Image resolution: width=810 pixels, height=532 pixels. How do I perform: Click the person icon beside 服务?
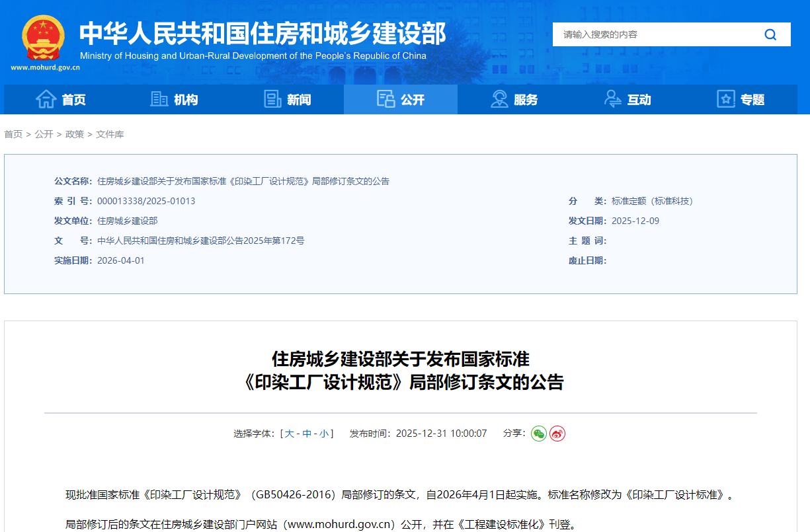pyautogui.click(x=499, y=99)
